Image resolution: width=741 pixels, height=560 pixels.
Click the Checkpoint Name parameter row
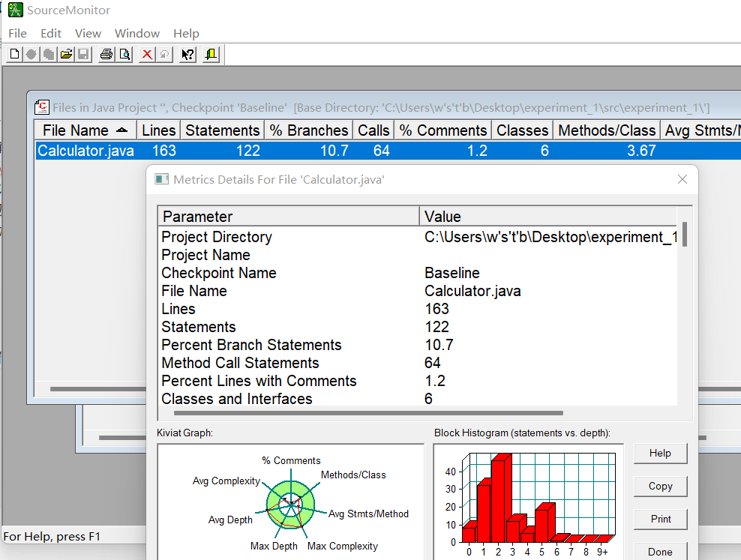pyautogui.click(x=418, y=273)
